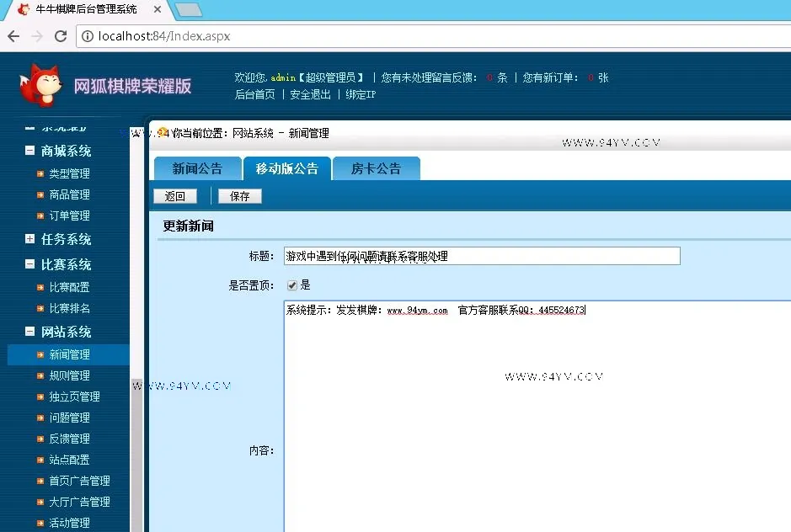
Task: Click the arrow icon beside 活动管理
Action: pos(40,524)
